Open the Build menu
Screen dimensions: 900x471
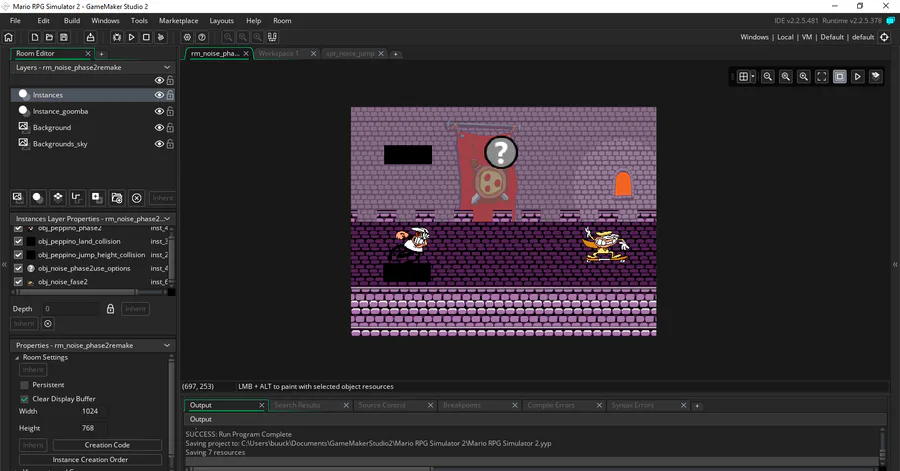[x=72, y=21]
